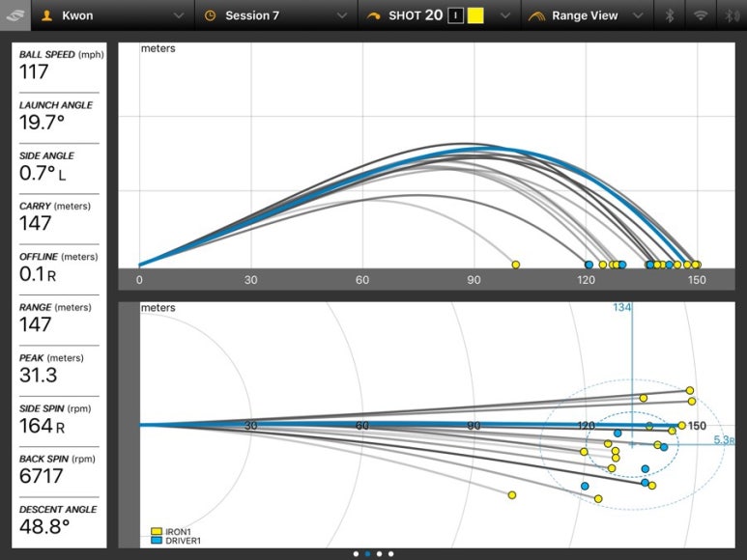Click the club type 'I' box icon
This screenshot has height=560, width=747.
pyautogui.click(x=455, y=15)
